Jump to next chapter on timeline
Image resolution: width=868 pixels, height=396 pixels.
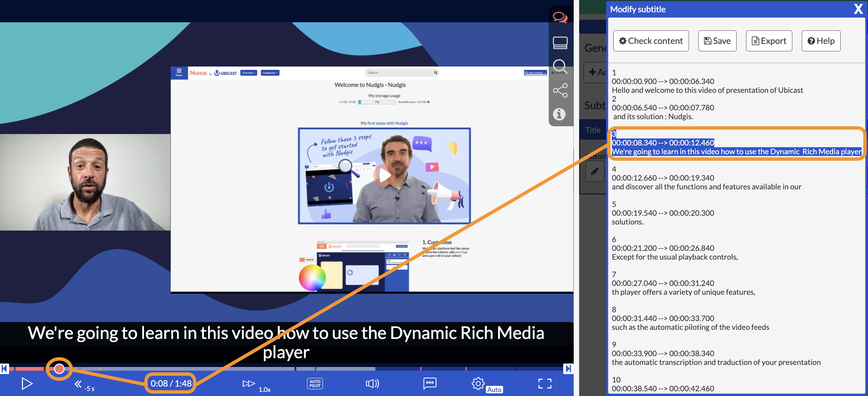pyautogui.click(x=568, y=369)
